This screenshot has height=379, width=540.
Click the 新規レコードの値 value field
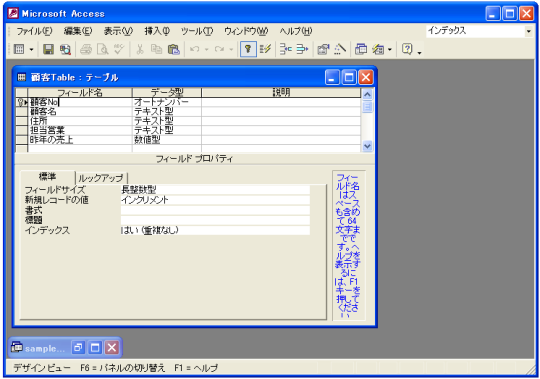pyautogui.click(x=215, y=200)
